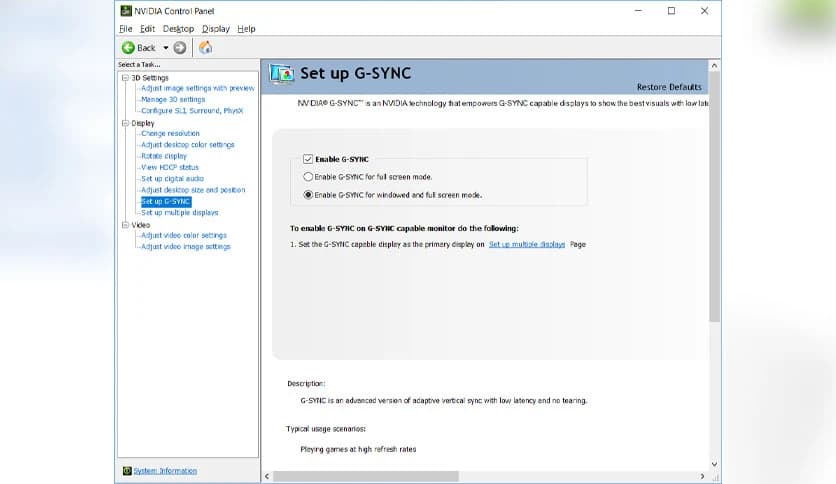This screenshot has height=484, width=836.
Task: Select G-SYNC for windowed and full screen mode
Action: click(x=308, y=195)
